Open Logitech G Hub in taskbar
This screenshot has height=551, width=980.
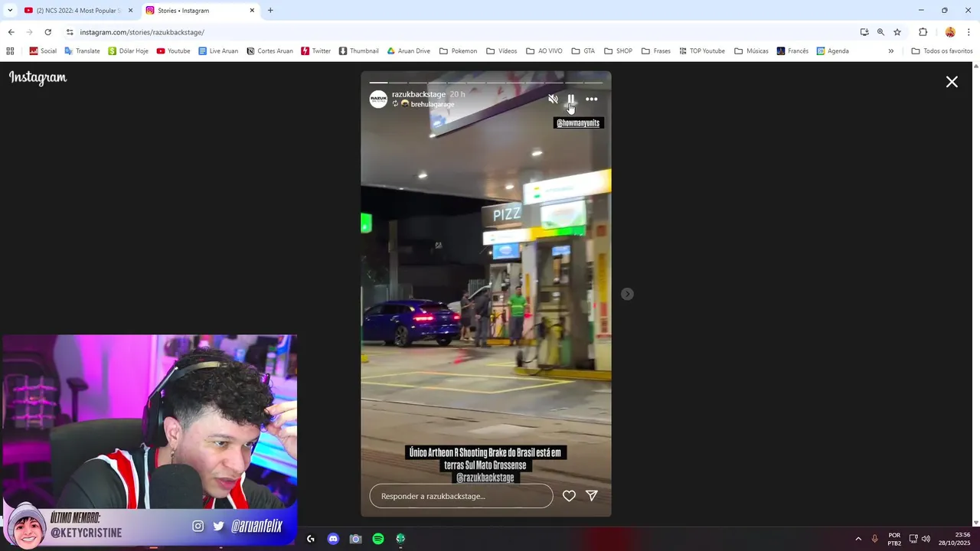(x=310, y=539)
